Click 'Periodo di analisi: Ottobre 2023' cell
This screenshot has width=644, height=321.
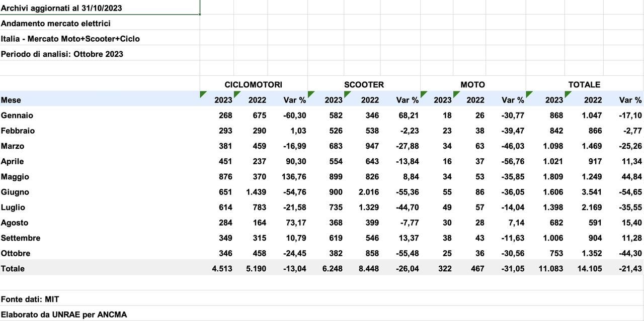[x=100, y=54]
